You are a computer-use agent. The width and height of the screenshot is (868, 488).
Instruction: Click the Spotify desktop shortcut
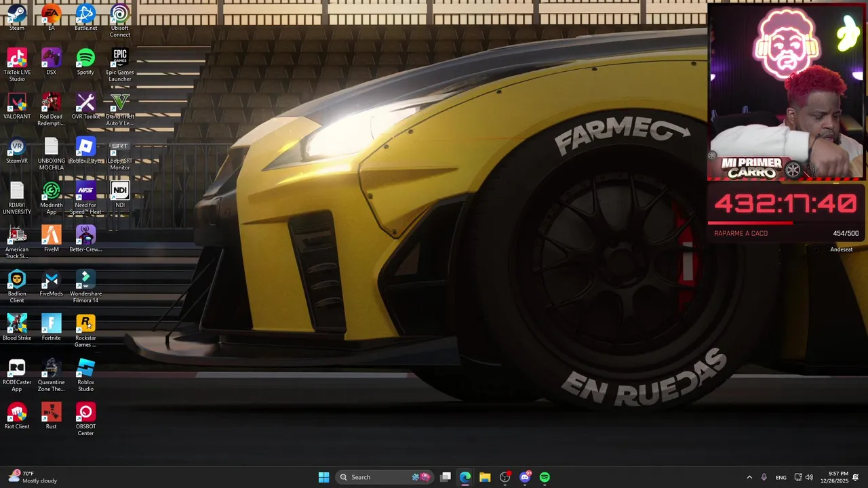[85, 62]
